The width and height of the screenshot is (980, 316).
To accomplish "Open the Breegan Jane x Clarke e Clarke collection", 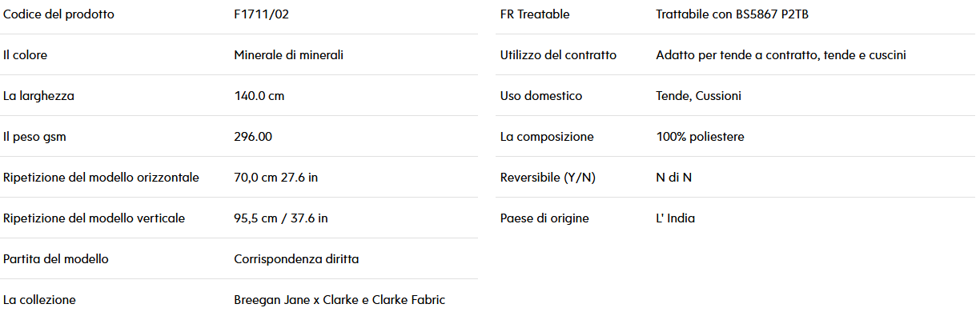I will tap(339, 300).
